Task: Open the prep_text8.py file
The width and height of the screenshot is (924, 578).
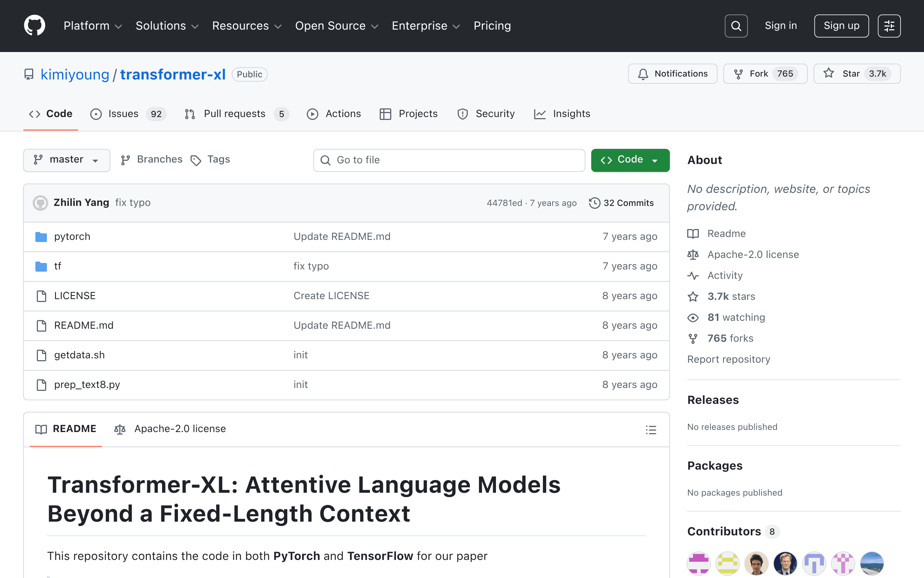Action: pos(87,385)
